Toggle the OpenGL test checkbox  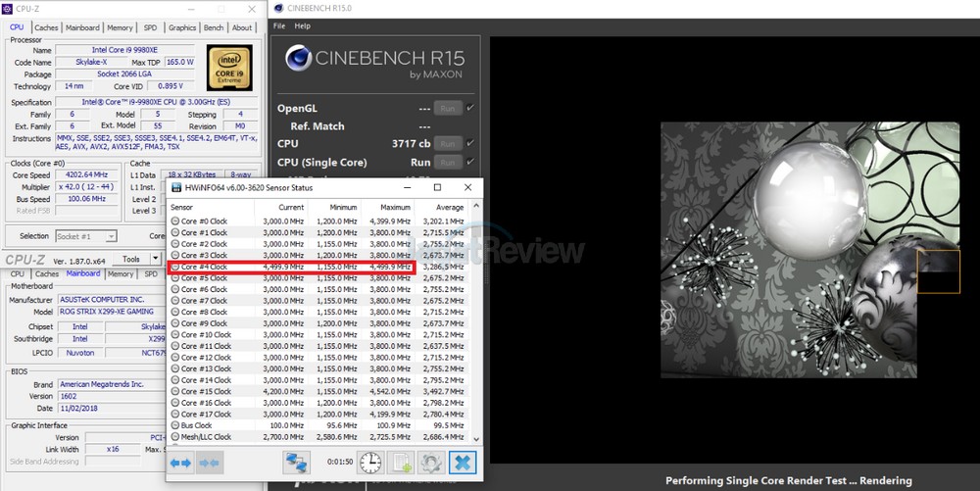pos(470,108)
